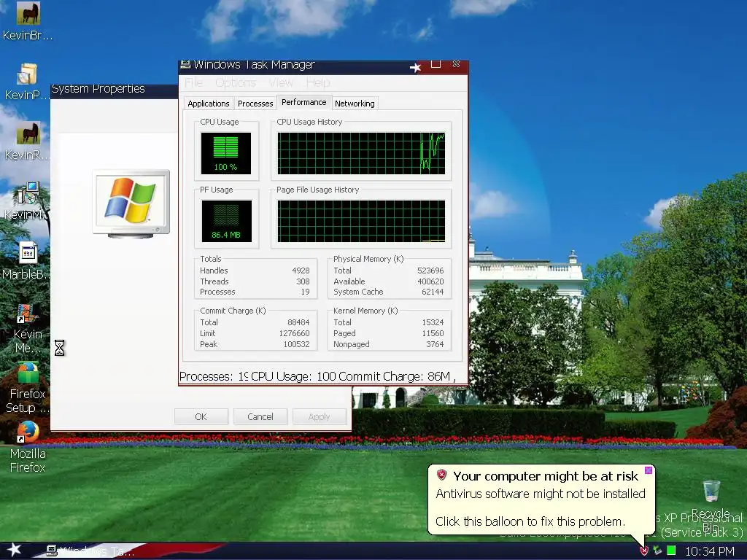Click the System Properties title bar

115,90
